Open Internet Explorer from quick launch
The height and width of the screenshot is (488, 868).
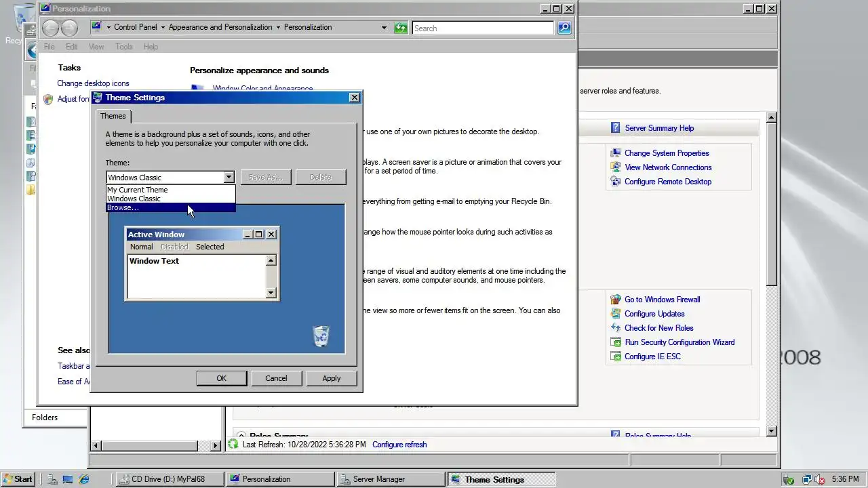pyautogui.click(x=84, y=479)
